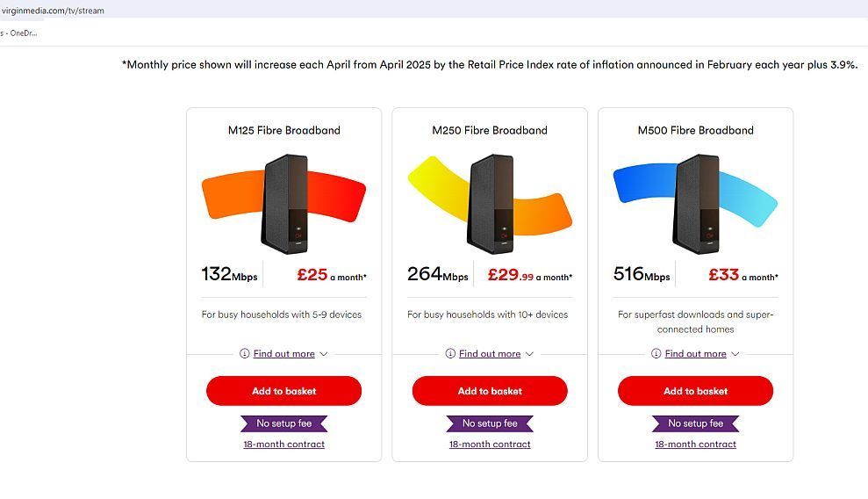868x499 pixels.
Task: Add M125 Fibre Broadband to basket
Action: click(x=284, y=391)
